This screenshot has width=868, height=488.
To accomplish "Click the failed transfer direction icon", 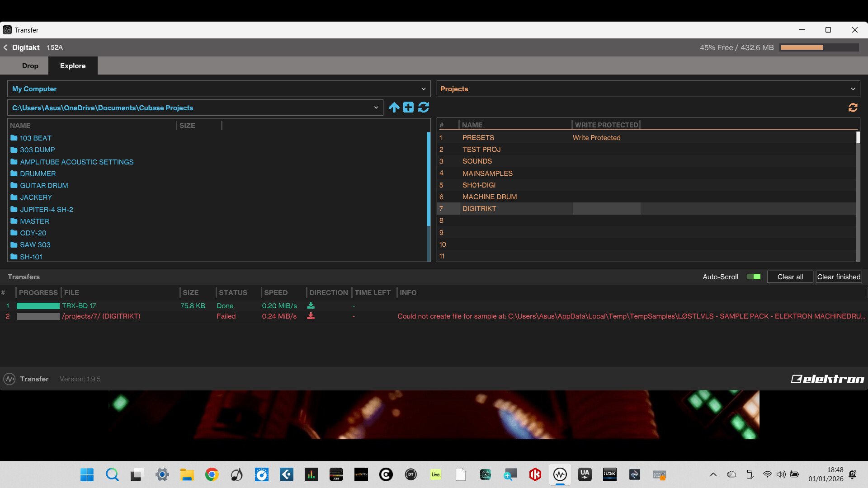I will [311, 316].
